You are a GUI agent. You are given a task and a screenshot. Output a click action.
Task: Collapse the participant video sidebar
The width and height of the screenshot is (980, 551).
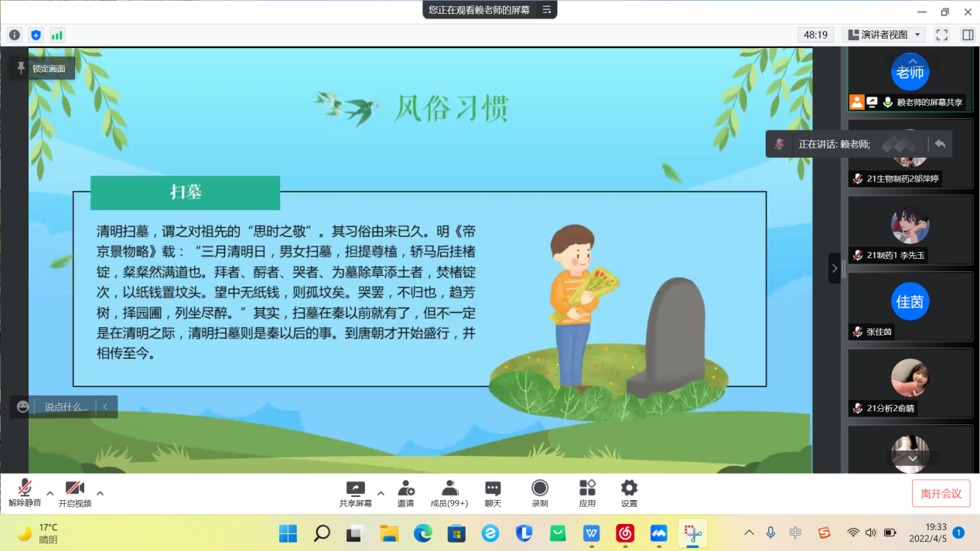coord(834,268)
